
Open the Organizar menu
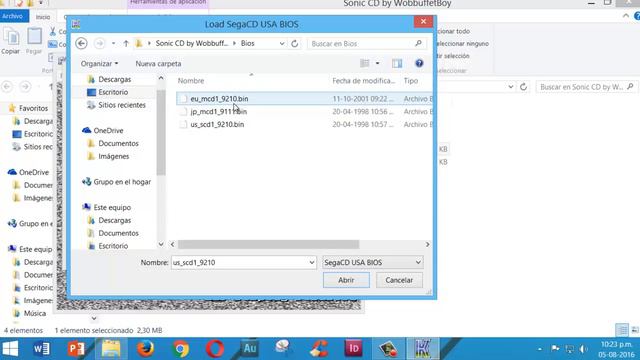[99, 64]
